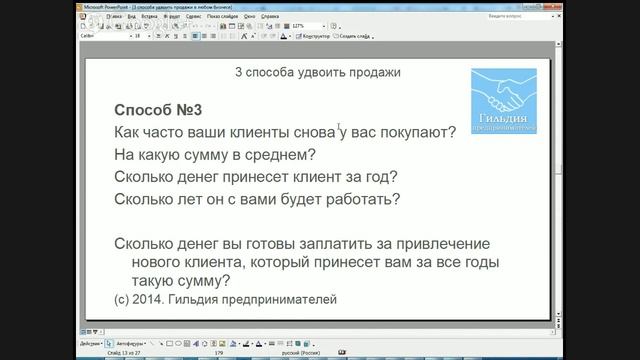Click the Insert Chart toolbar icon
The width and height of the screenshot is (640, 360).
coord(223,26)
